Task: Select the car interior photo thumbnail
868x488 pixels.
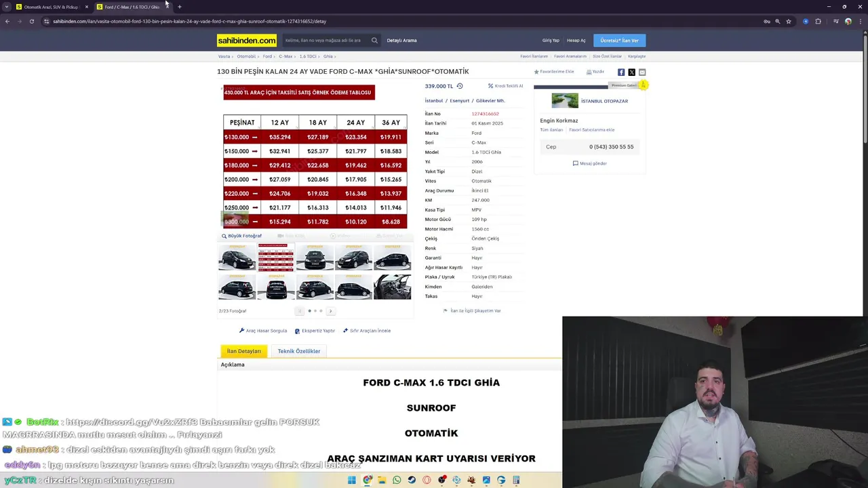Action: pos(393,286)
